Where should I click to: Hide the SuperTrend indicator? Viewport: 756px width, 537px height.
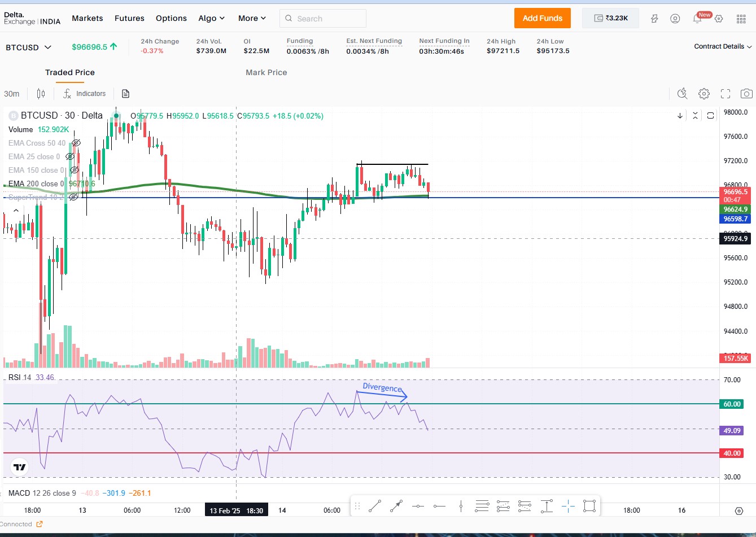[73, 198]
